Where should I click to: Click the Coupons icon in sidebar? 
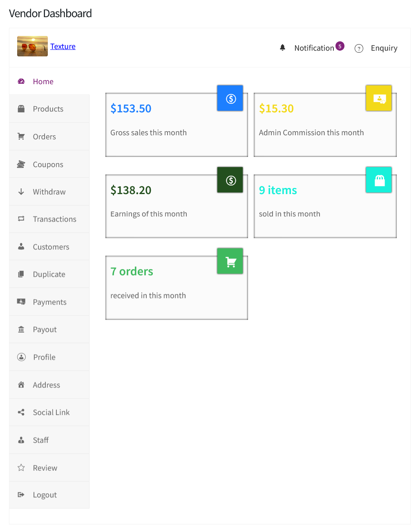(x=21, y=164)
